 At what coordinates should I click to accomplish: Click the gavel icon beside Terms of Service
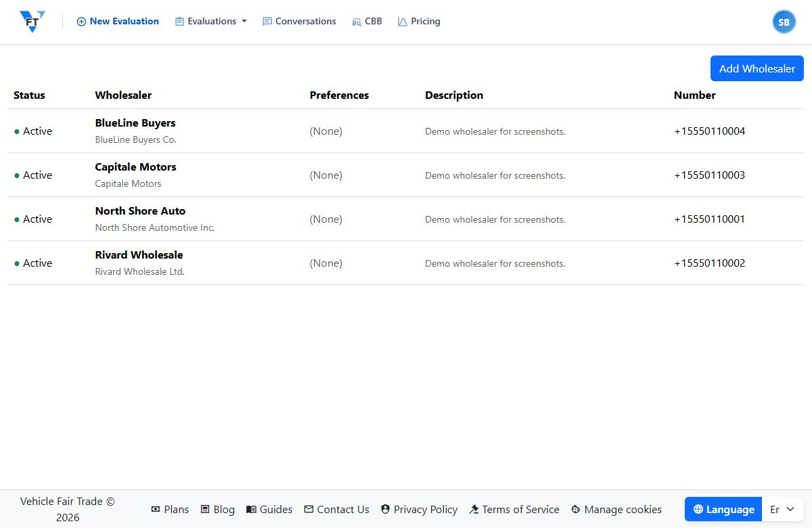coord(474,509)
